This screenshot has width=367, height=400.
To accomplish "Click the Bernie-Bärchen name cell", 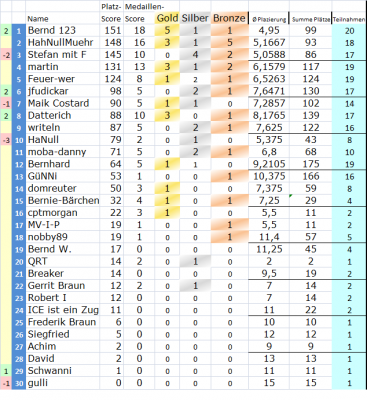I will tap(63, 201).
